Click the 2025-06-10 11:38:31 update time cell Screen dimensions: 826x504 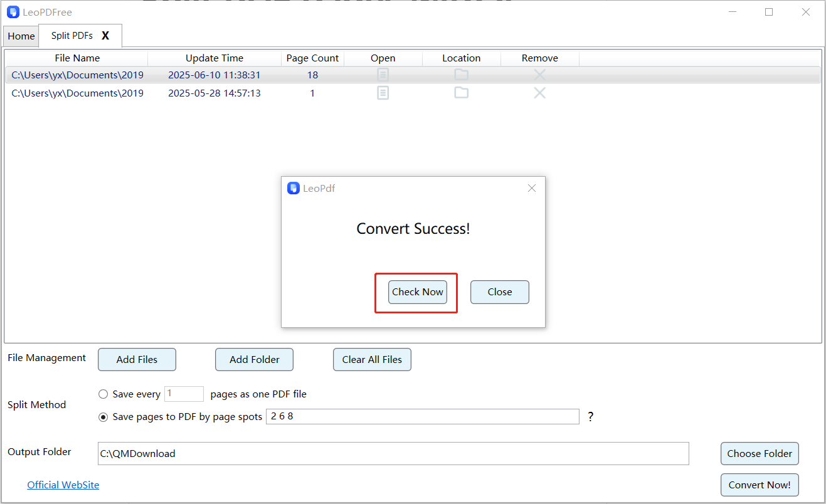pos(214,75)
